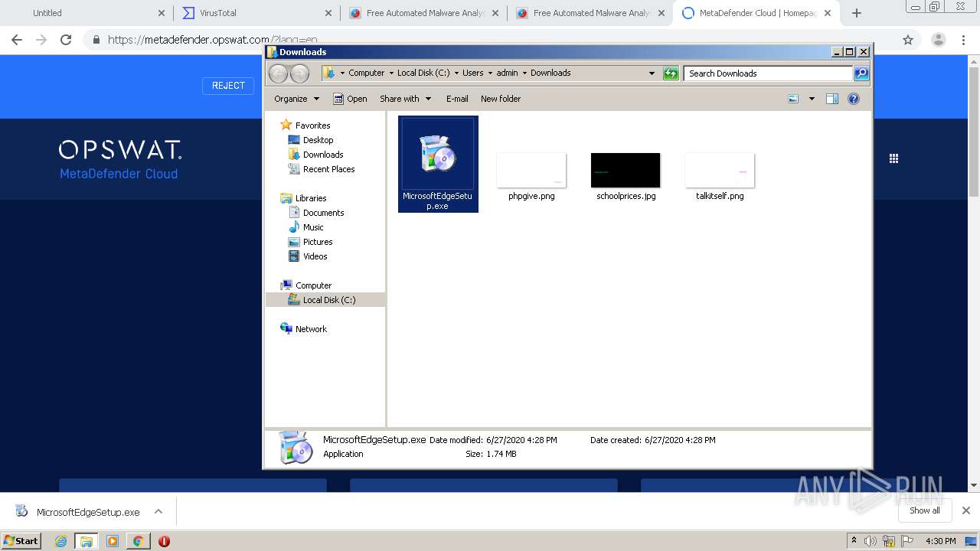The width and height of the screenshot is (980, 551).
Task: Open the OPSWAT apps grid icon
Action: coord(893,158)
